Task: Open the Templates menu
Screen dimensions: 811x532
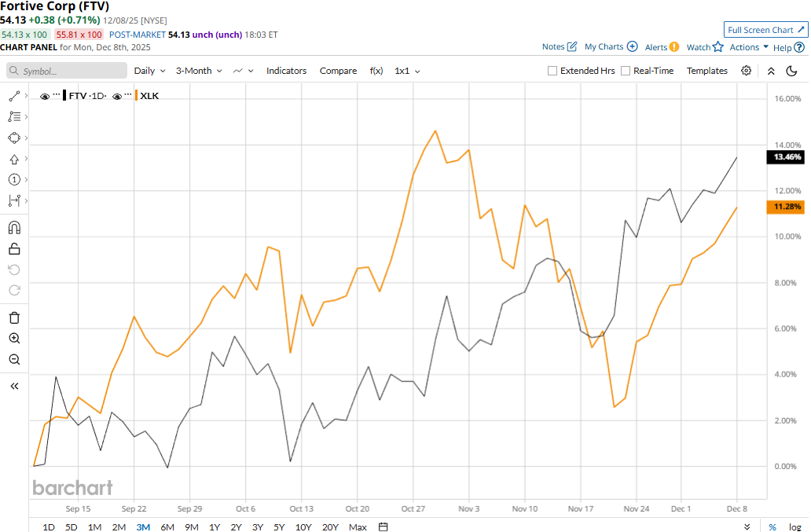Action: pos(706,71)
